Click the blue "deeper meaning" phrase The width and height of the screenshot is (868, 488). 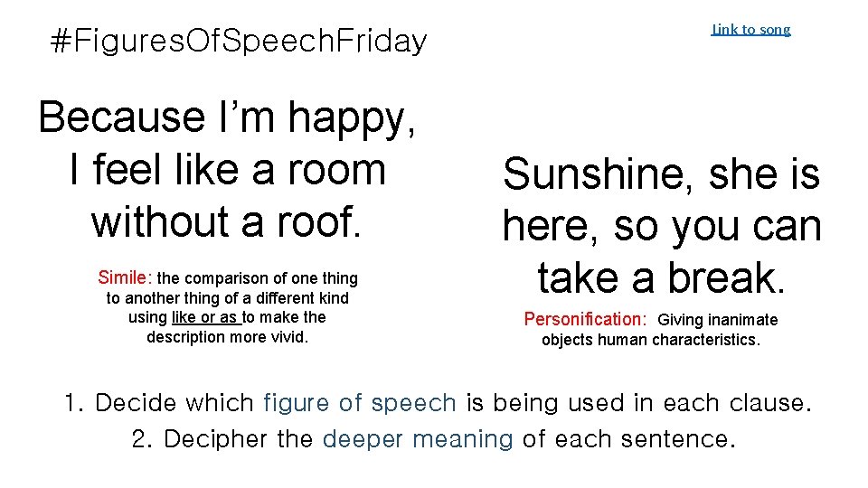[x=418, y=440]
